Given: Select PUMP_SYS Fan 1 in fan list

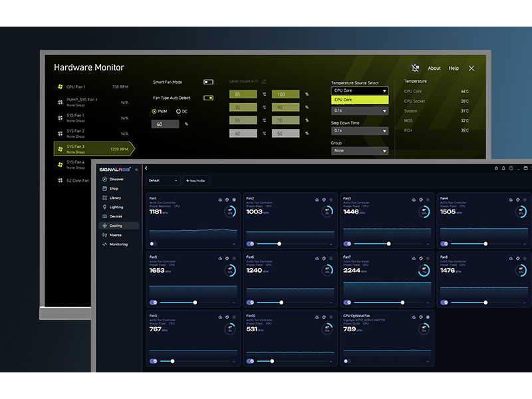Looking at the screenshot, I should 92,102.
